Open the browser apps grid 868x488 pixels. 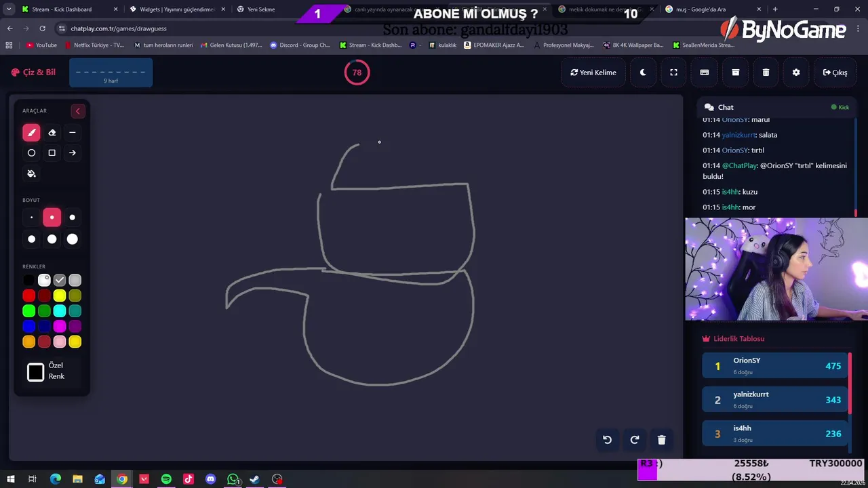9,45
